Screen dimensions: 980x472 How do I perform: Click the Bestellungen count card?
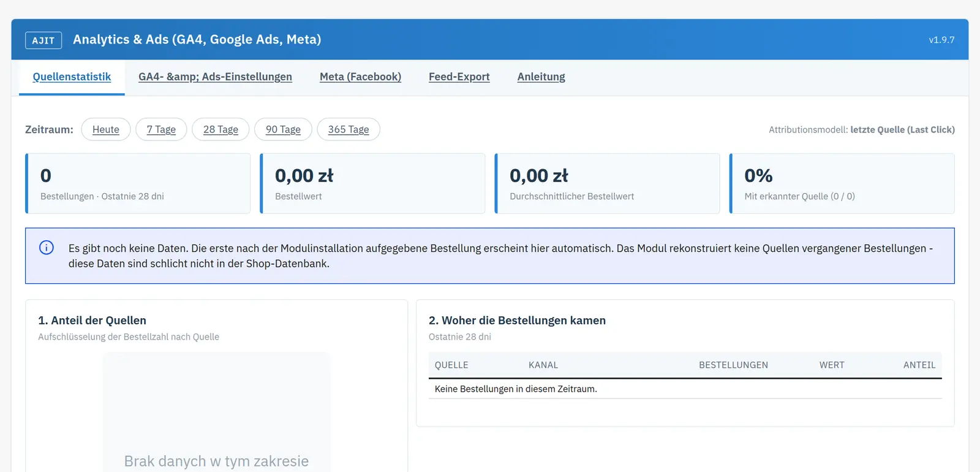coord(138,183)
